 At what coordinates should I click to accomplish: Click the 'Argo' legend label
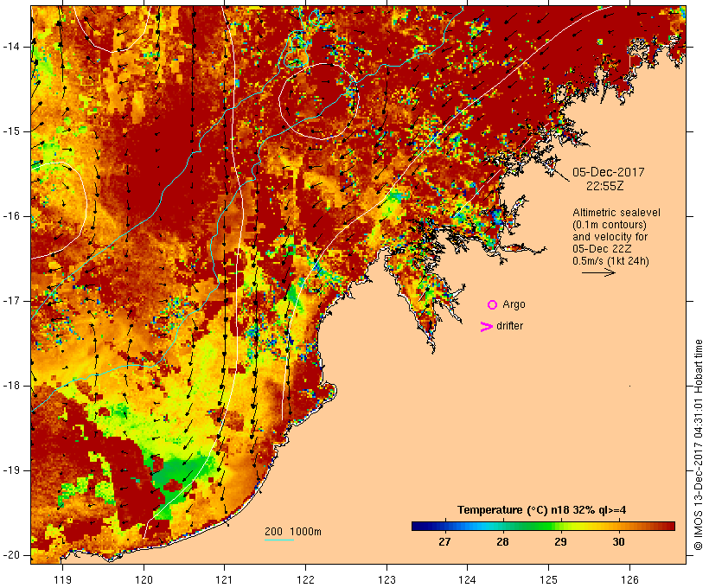514,305
